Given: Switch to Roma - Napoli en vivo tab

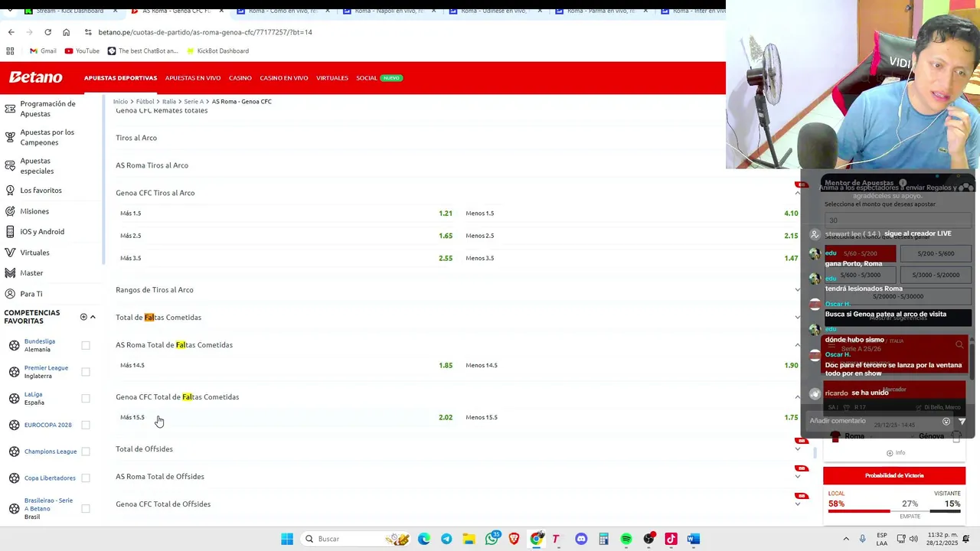Looking at the screenshot, I should tap(390, 11).
